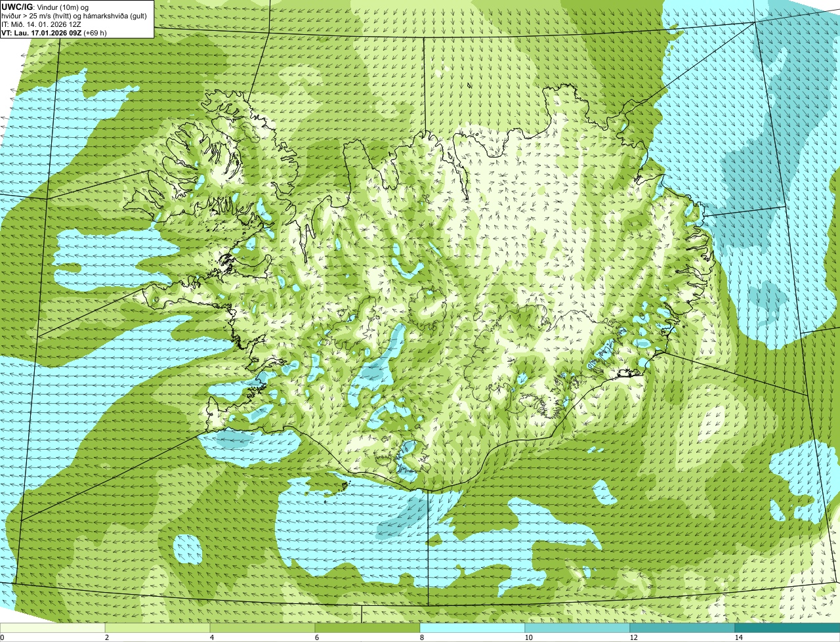Click the 2–4 m/s legend color swatch
Image resolution: width=840 pixels, height=642 pixels.
point(157,628)
